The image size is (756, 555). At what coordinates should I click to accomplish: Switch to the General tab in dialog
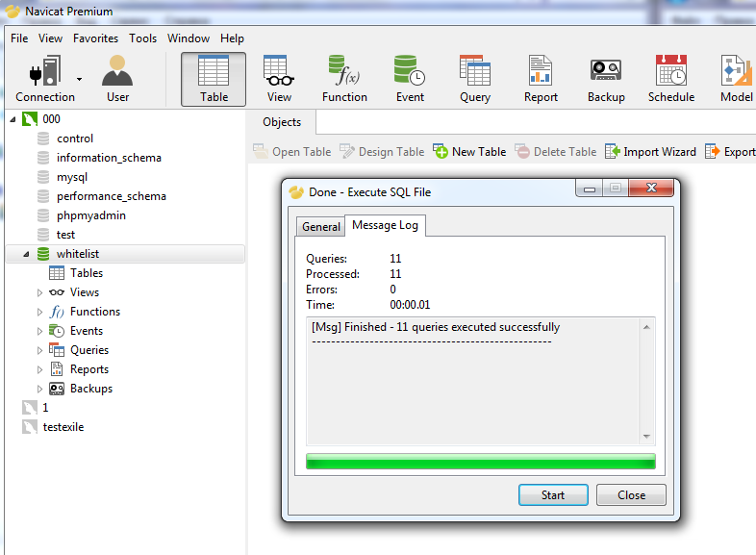(320, 227)
